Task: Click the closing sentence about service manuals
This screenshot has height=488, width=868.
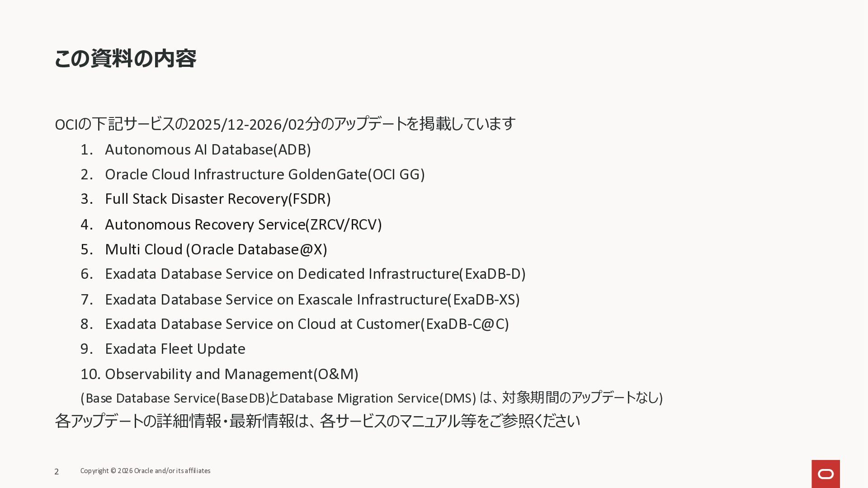Action: coord(317,421)
